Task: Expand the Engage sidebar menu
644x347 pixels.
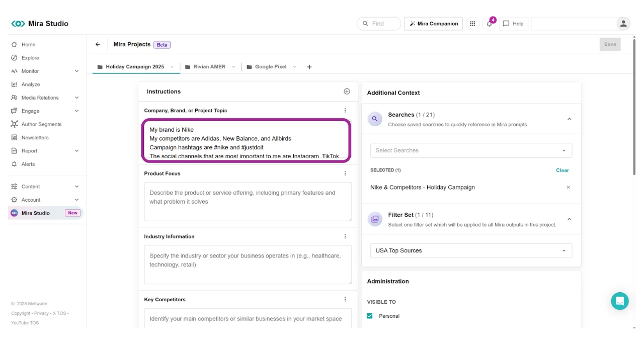Action: 76,111
